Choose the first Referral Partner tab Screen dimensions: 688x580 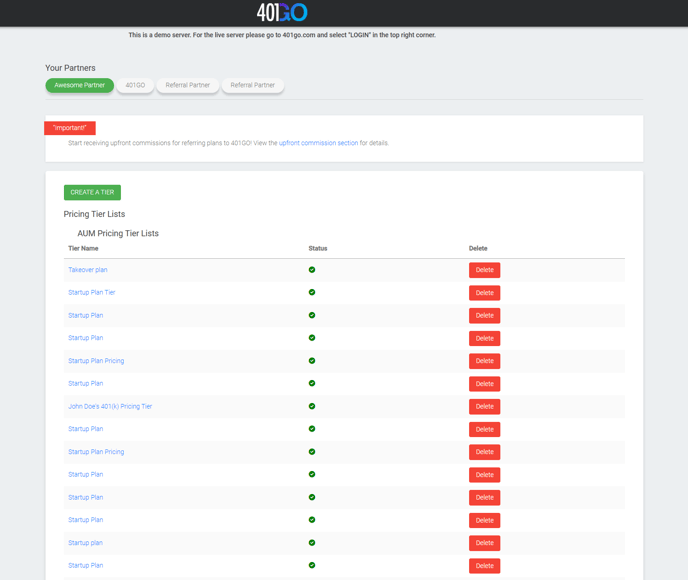pyautogui.click(x=188, y=86)
